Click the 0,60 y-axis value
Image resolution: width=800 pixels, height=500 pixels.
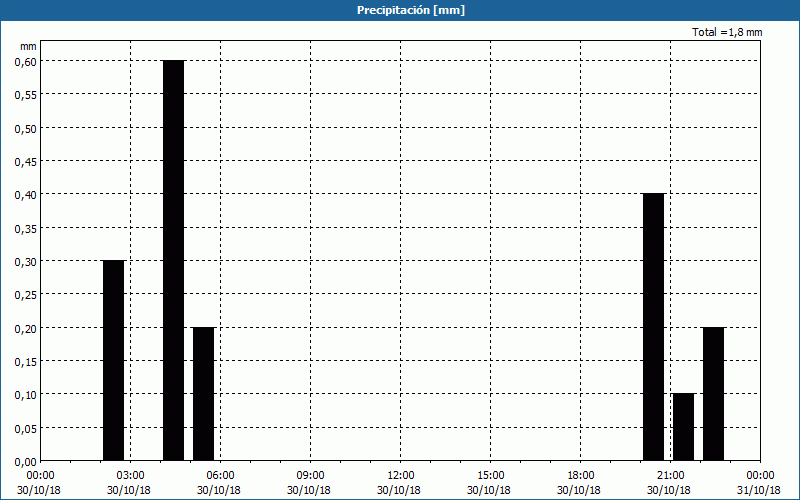(26, 61)
